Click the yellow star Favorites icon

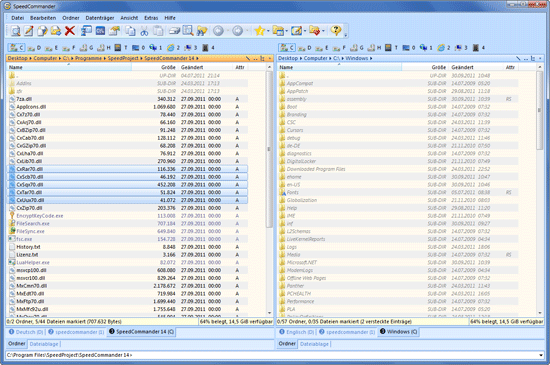click(259, 31)
